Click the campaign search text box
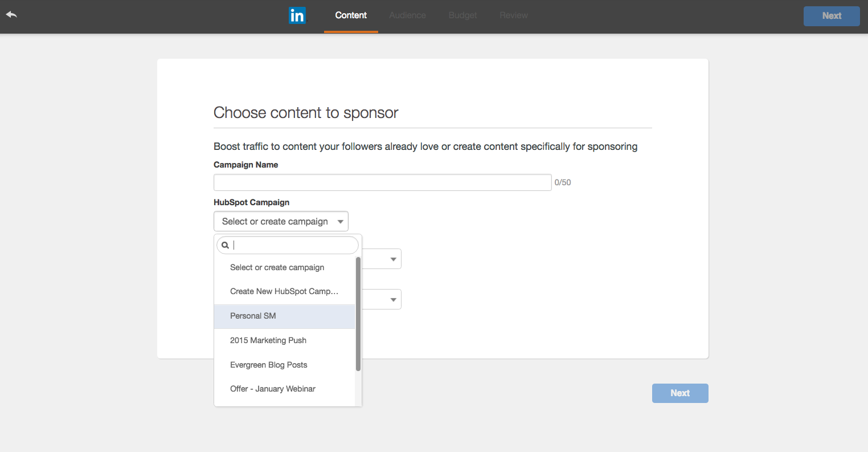 click(x=288, y=245)
